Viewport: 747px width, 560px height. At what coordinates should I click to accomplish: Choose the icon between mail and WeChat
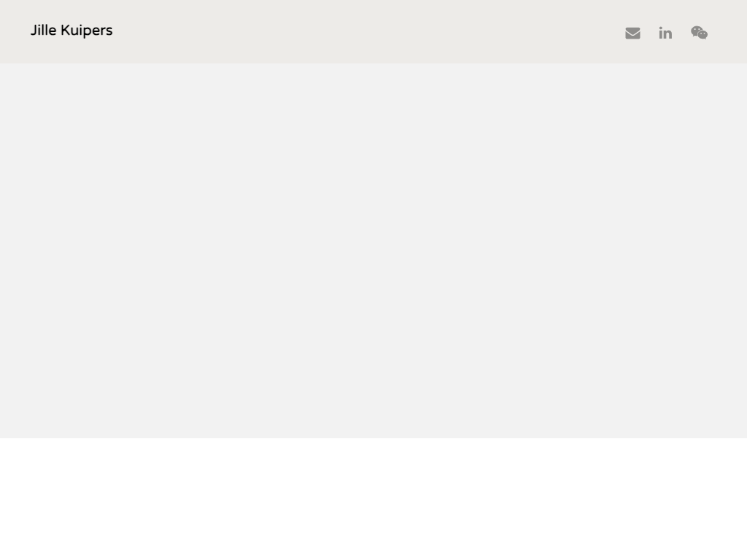665,33
